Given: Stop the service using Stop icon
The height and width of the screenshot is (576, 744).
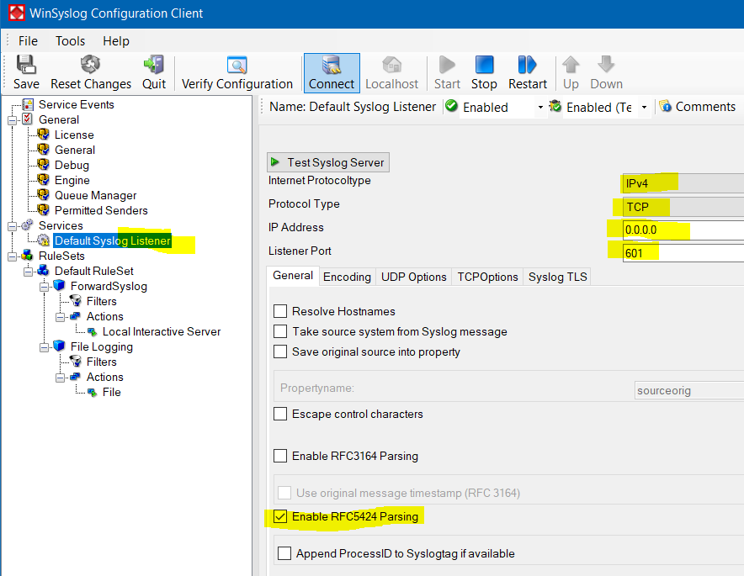Looking at the screenshot, I should click(x=484, y=65).
